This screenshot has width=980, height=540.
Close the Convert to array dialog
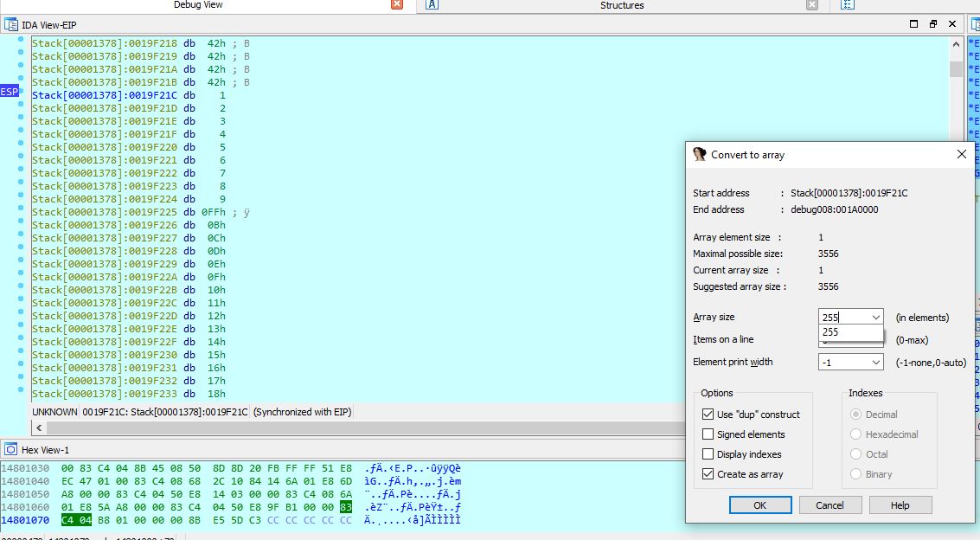962,154
